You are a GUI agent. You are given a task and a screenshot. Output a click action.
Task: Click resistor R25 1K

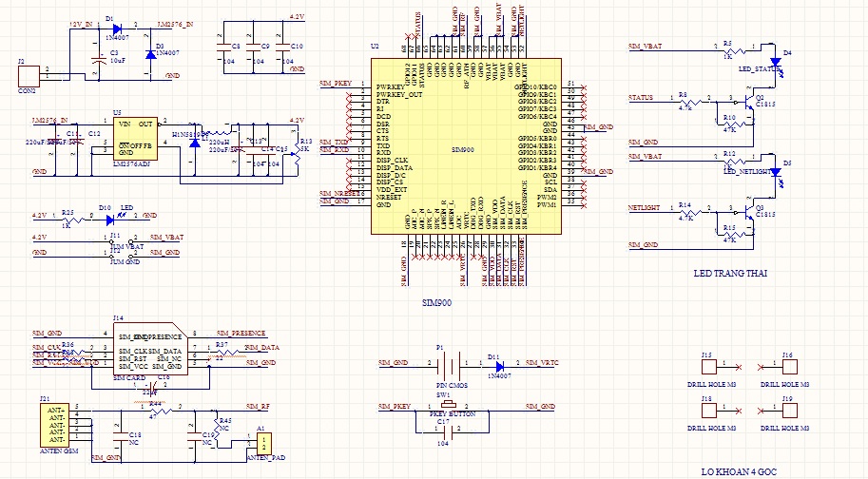(x=72, y=220)
